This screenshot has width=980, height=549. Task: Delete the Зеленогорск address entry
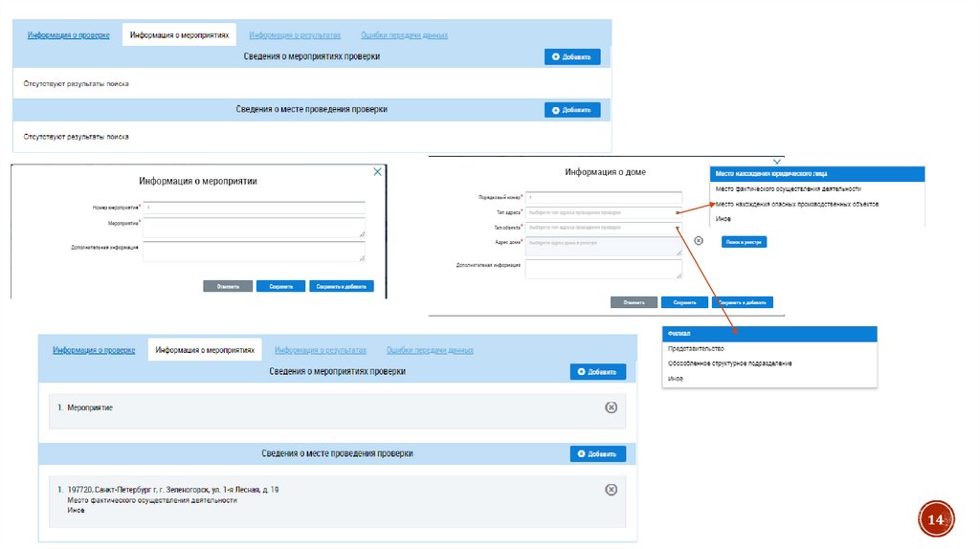tap(611, 490)
